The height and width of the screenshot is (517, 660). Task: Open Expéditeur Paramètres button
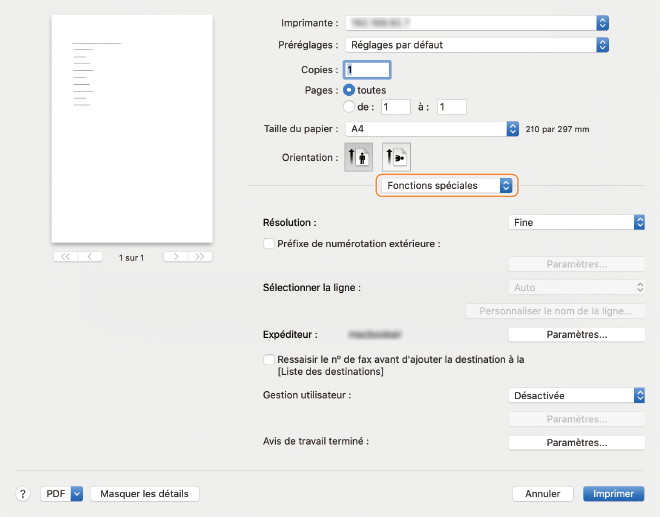click(x=576, y=334)
